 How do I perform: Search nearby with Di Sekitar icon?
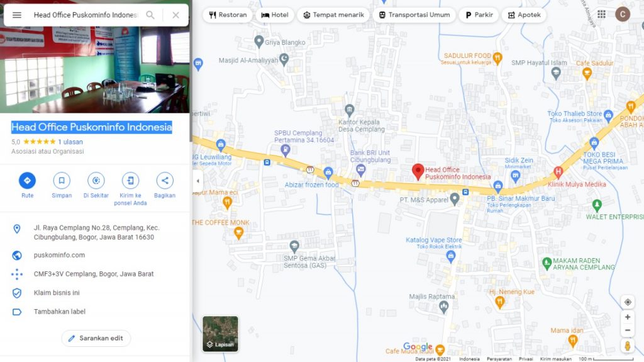pyautogui.click(x=96, y=180)
